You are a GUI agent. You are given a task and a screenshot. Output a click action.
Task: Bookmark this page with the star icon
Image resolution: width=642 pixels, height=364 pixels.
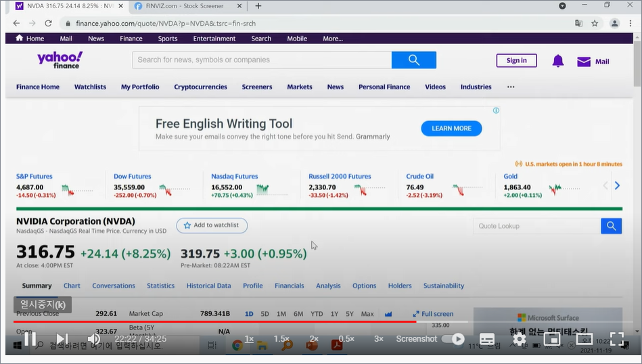point(595,23)
